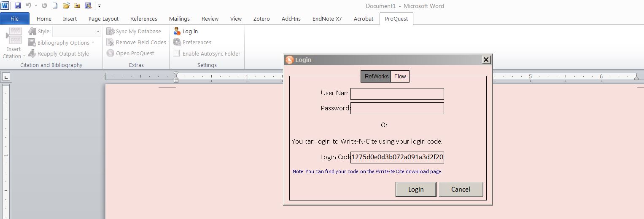This screenshot has width=644, height=219.
Task: Open the undo history dropdown arrow
Action: (36, 6)
